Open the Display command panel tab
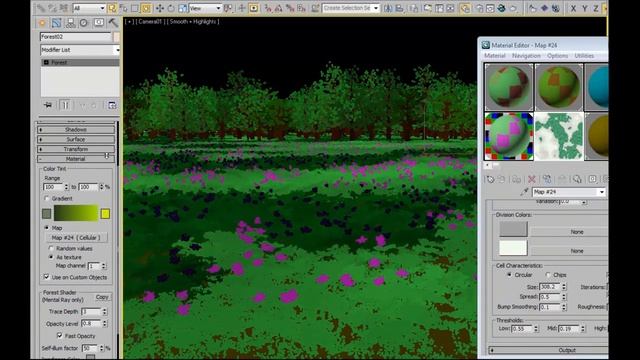The width and height of the screenshot is (640, 360). point(99,23)
